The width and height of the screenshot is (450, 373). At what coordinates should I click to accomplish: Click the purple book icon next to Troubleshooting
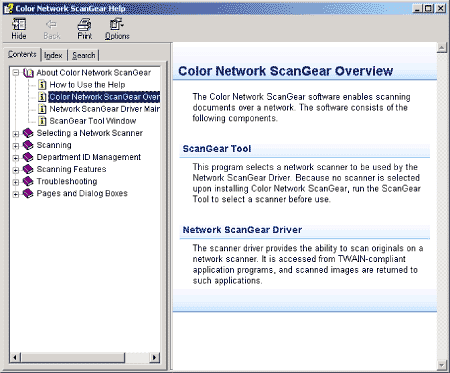coord(28,181)
